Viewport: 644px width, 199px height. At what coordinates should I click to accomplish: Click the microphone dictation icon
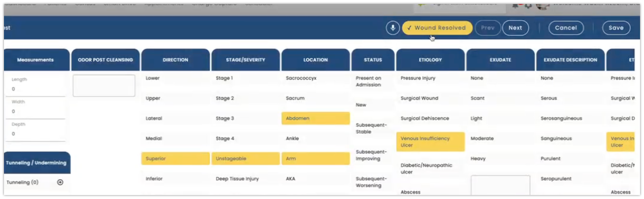pos(393,28)
